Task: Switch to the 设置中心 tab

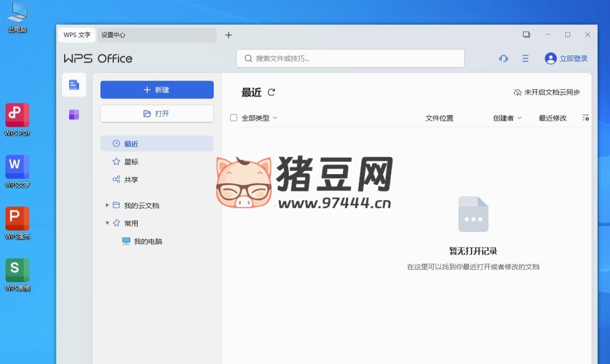Action: point(113,35)
